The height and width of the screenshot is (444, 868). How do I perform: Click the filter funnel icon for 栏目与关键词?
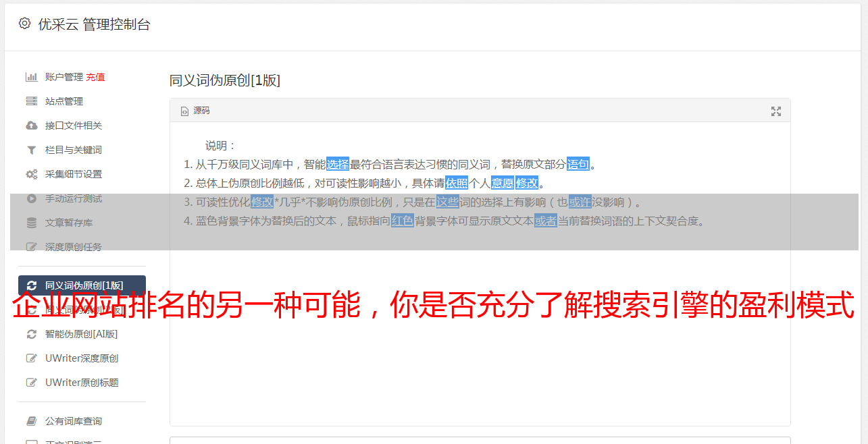(x=31, y=150)
